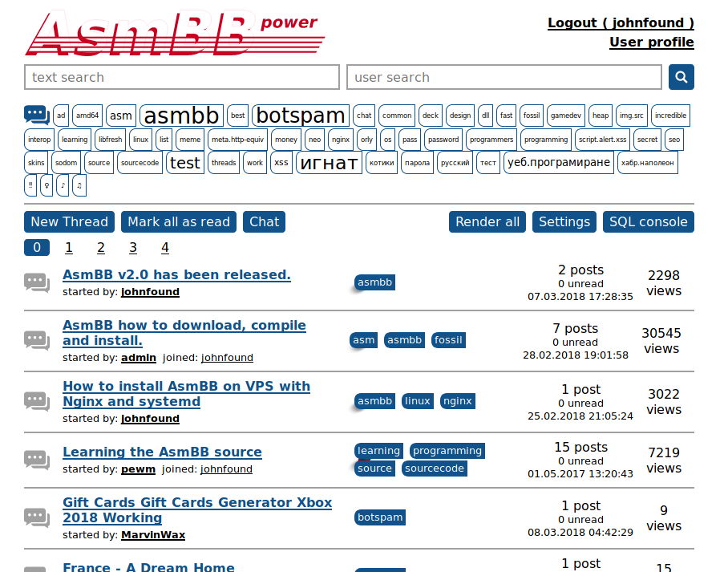The height and width of the screenshot is (572, 728).
Task: Open Gift Cards Generator Xbox thread
Action: click(x=197, y=509)
